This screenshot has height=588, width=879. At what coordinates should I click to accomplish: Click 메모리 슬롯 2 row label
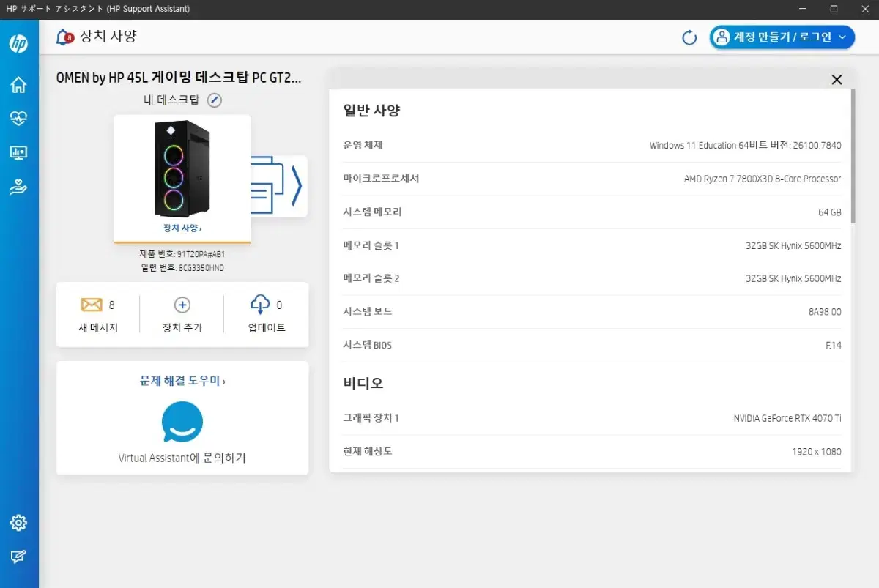(371, 278)
